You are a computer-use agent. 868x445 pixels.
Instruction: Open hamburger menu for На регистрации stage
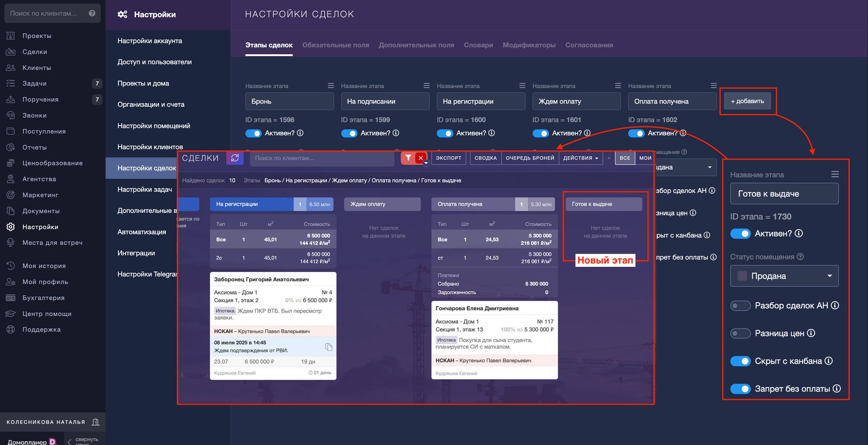click(522, 85)
